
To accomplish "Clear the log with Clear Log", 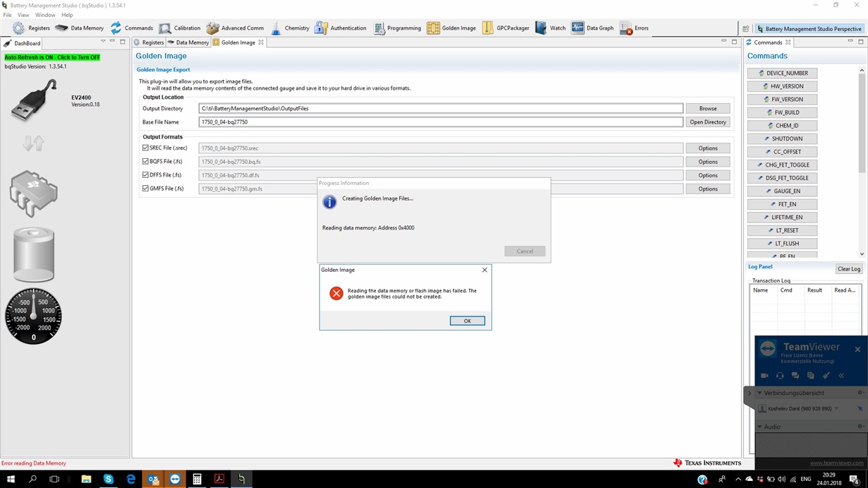I will 848,269.
